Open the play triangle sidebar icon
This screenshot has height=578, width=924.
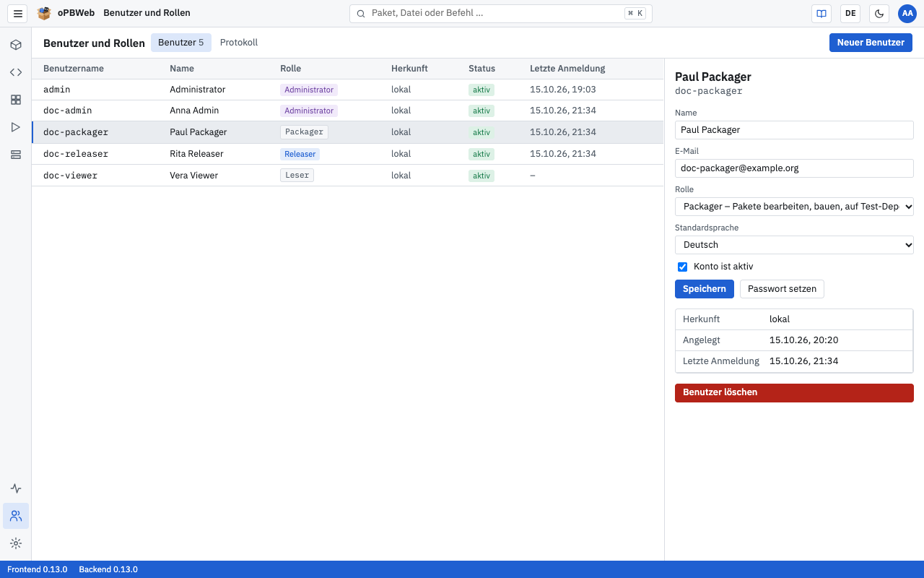(x=16, y=127)
